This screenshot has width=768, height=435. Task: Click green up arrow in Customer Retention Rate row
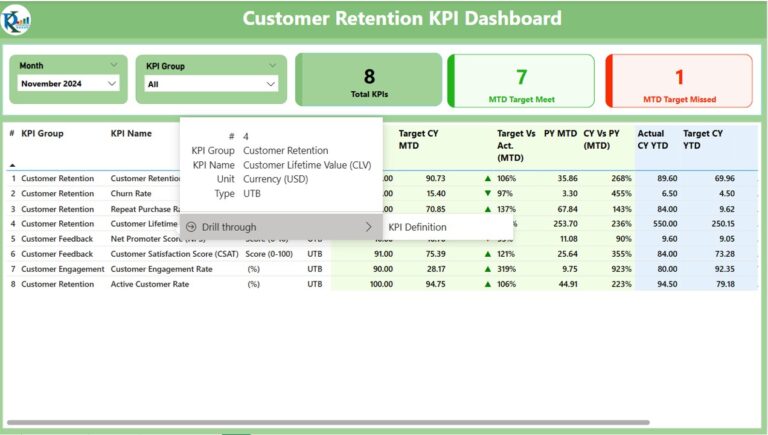coord(487,178)
